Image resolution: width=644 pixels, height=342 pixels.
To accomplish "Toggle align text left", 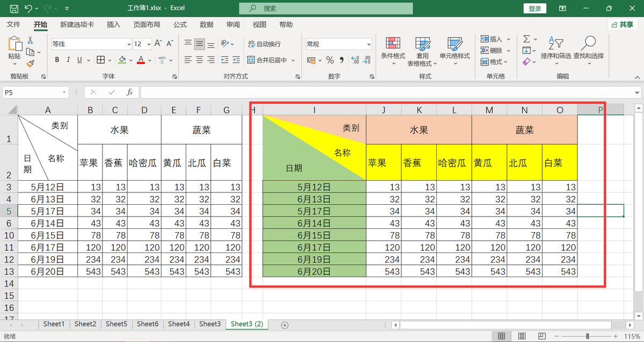I will [x=188, y=60].
